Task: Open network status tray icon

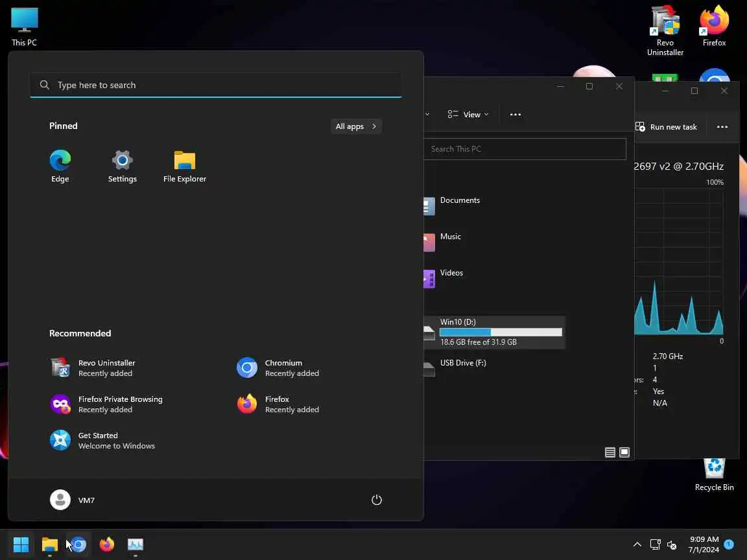Action: coord(655,544)
